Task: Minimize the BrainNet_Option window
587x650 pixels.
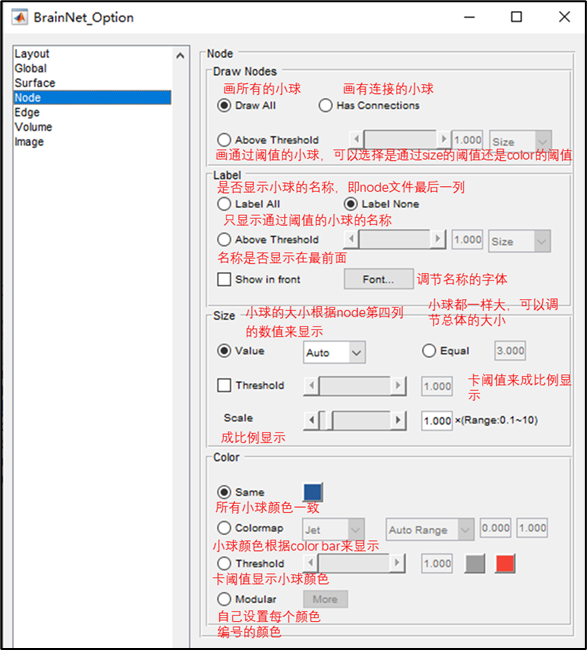Action: [469, 17]
